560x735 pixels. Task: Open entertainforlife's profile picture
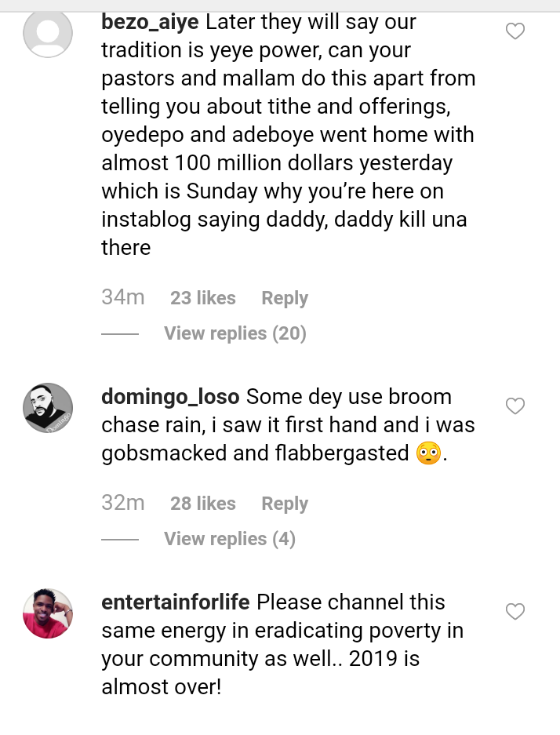tap(48, 613)
